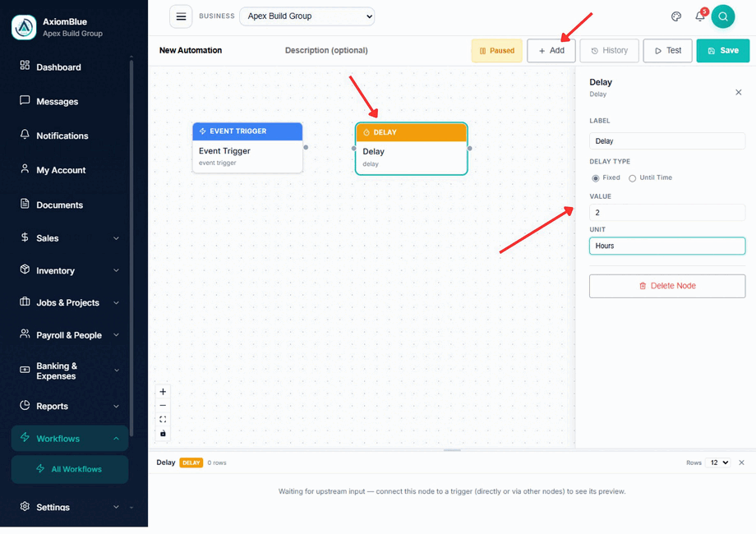Click the sidebar Notifications bell icon
Image resolution: width=756 pixels, height=534 pixels.
25,135
